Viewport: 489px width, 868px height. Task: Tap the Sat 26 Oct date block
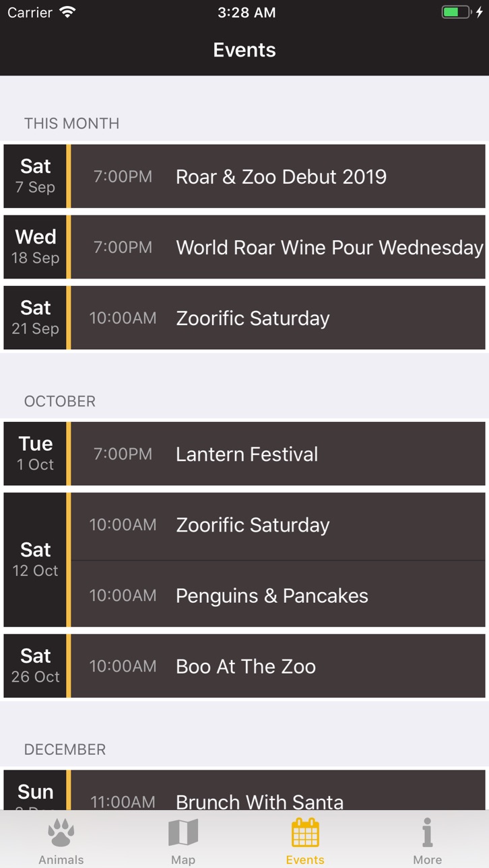tap(35, 666)
